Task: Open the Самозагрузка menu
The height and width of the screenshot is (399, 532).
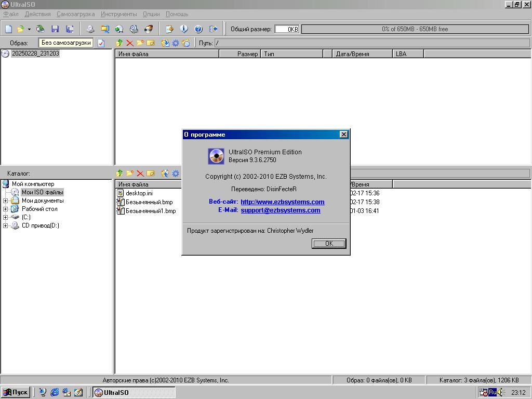Action: 76,14
